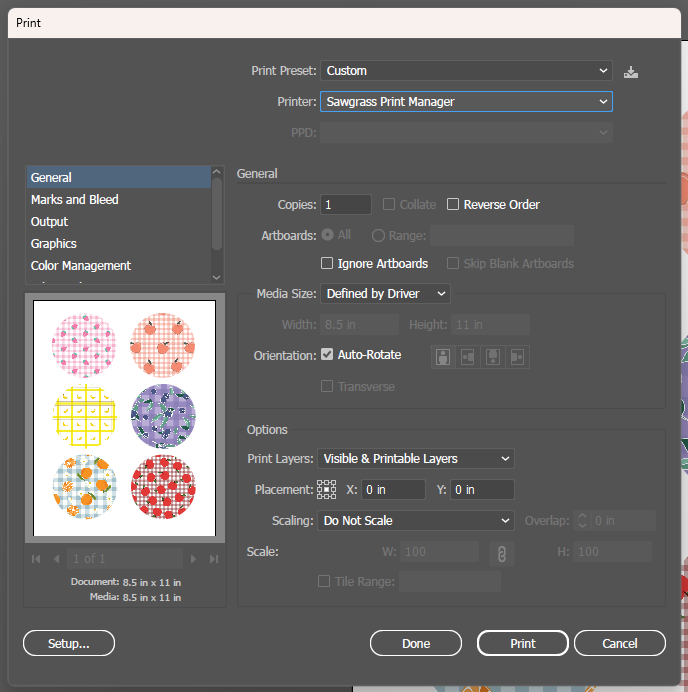Screen dimensions: 688x692
Task: Click the page number field '1 of 1'
Action: coord(125,559)
